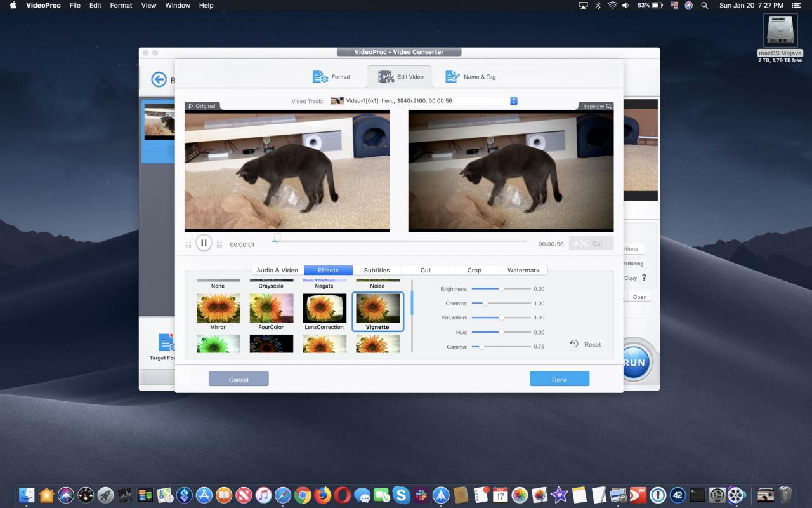
Task: Switch to the Watermark tab
Action: coord(523,270)
